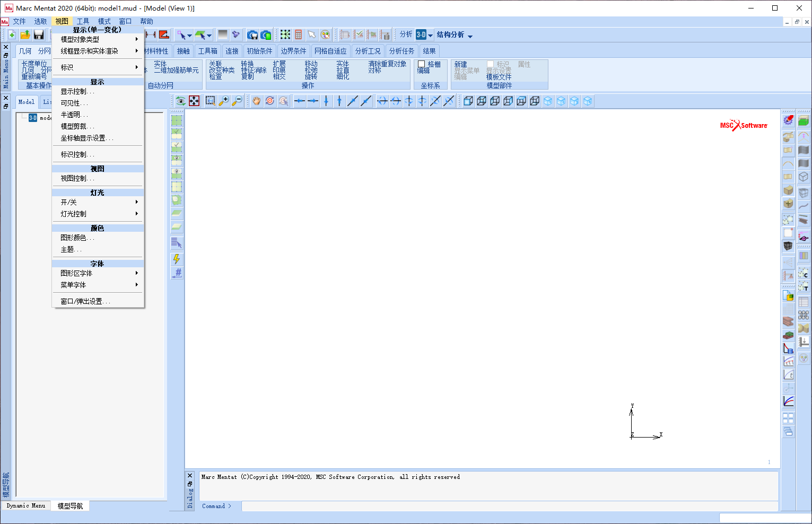
Task: Enable the 格栅 grid checkbox
Action: click(422, 64)
